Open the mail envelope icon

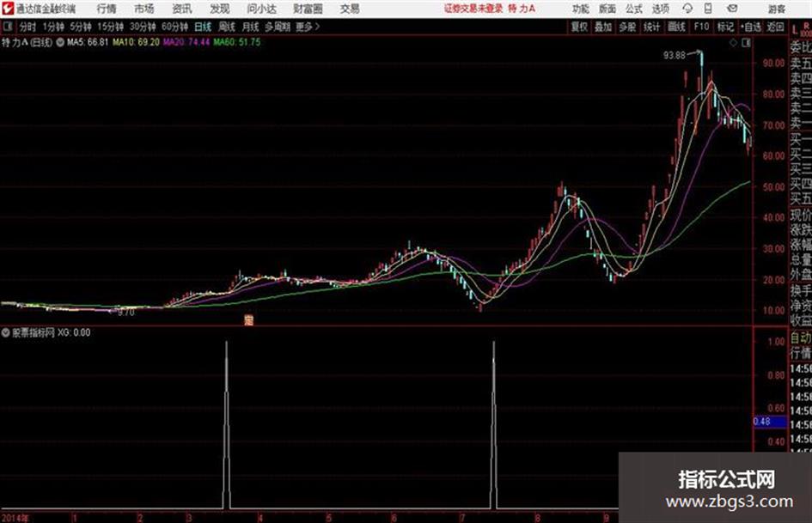point(732,9)
